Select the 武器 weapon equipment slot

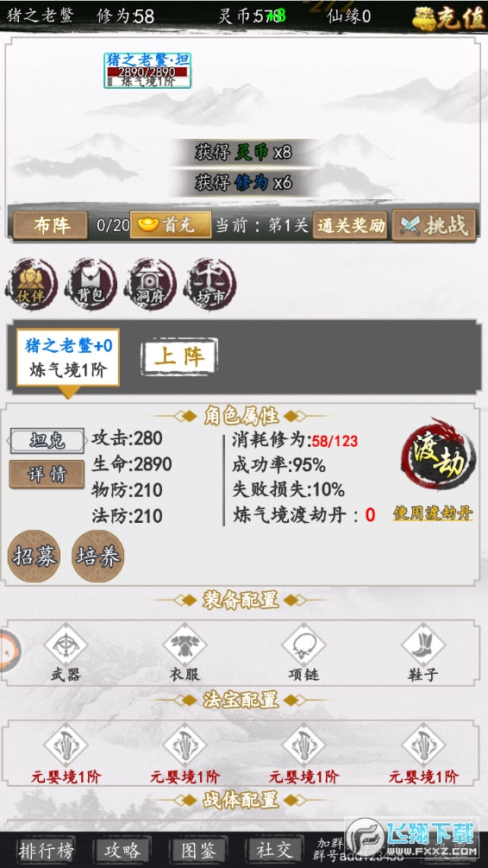(66, 652)
